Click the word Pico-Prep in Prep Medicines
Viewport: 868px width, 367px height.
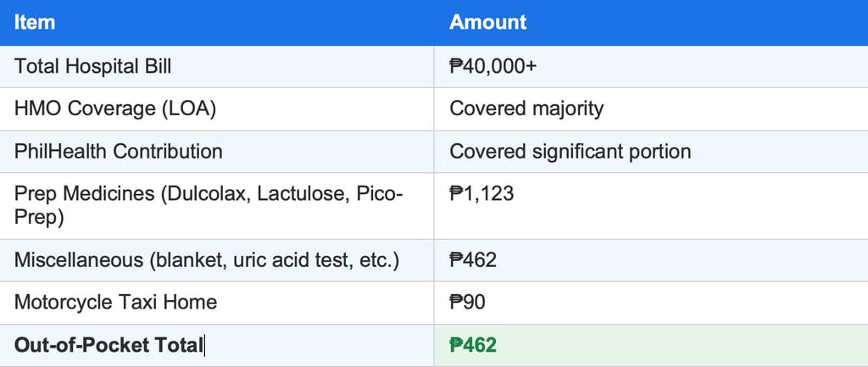(373, 194)
